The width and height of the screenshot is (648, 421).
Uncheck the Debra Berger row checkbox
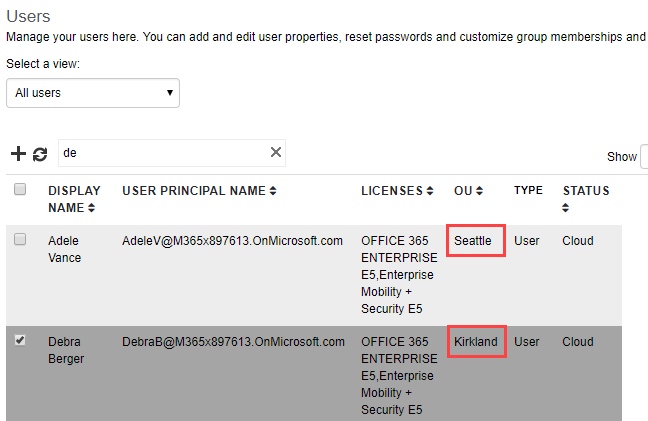[x=20, y=341]
